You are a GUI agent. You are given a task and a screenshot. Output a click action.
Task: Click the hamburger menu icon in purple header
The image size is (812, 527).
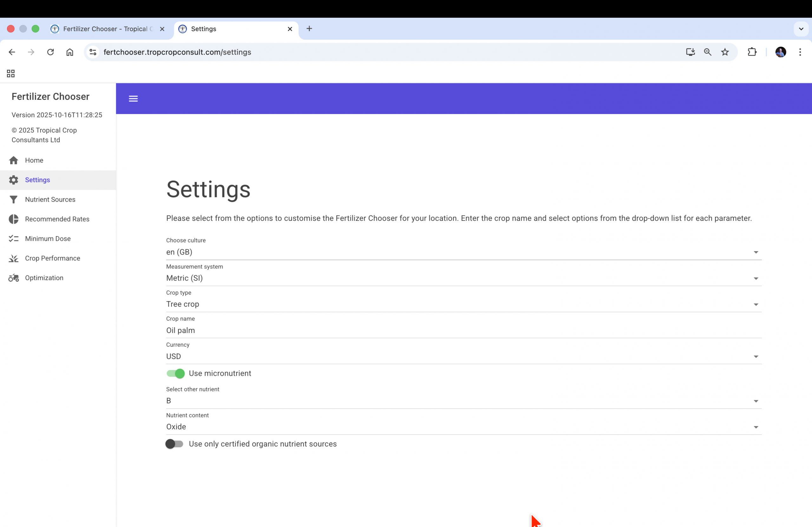133,99
